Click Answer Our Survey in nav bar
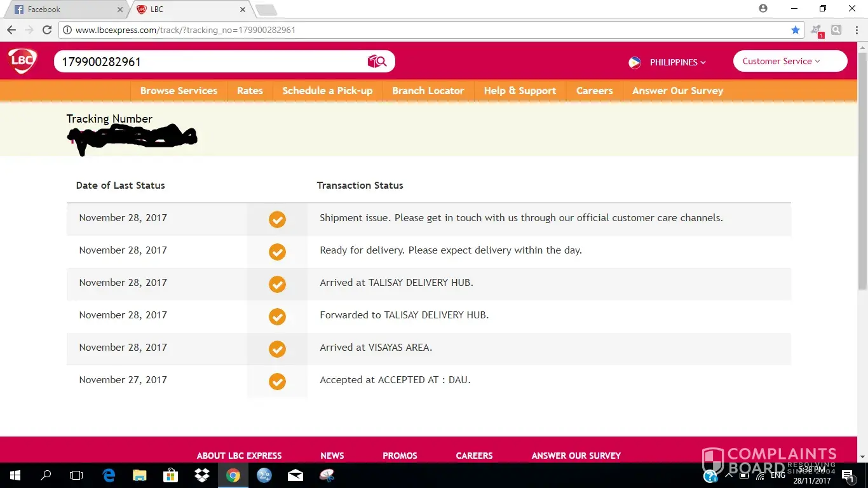This screenshot has width=868, height=488. click(x=678, y=91)
